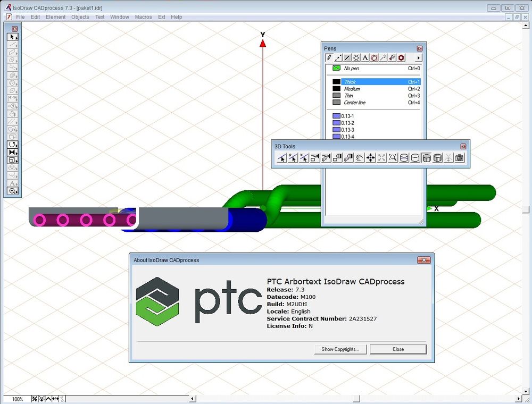Open the Text formats (A) tab in the Pens palette
Viewport: 532px width, 404px height.
pos(365,57)
